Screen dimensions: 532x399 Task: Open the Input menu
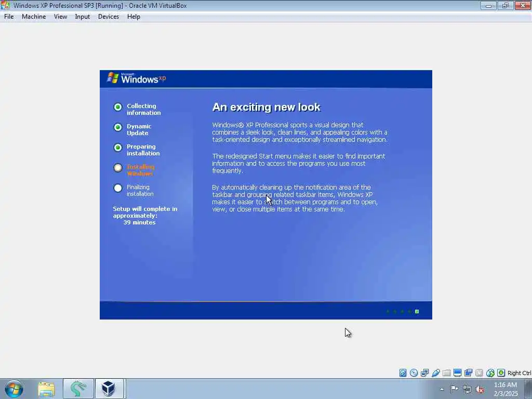(x=83, y=17)
